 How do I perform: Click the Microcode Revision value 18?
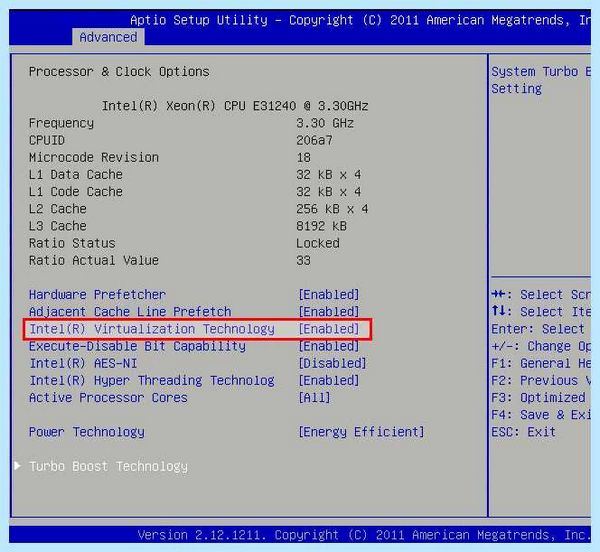pos(303,158)
